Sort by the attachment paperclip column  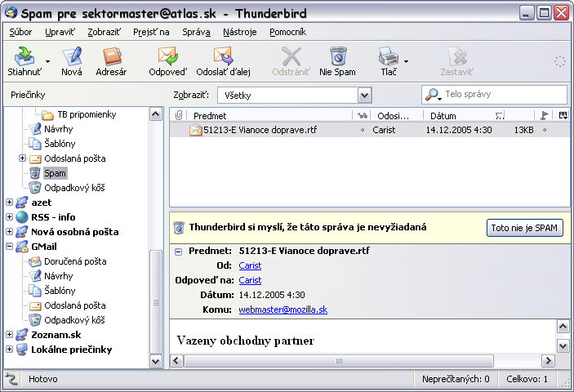(179, 116)
